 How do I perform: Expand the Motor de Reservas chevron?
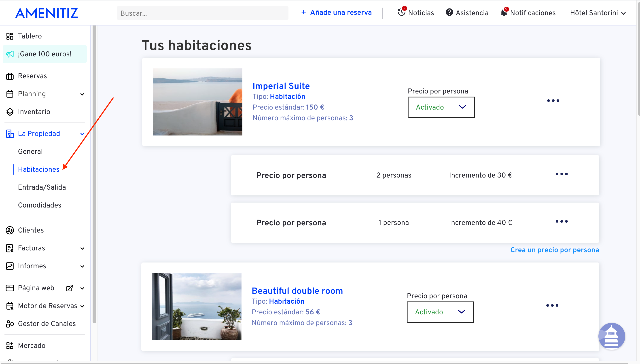coord(82,306)
